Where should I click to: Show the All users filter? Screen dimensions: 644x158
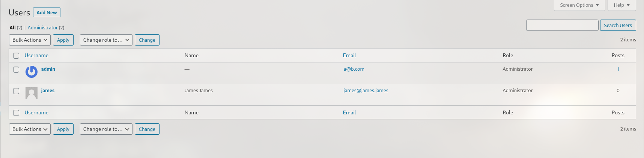coord(13,28)
